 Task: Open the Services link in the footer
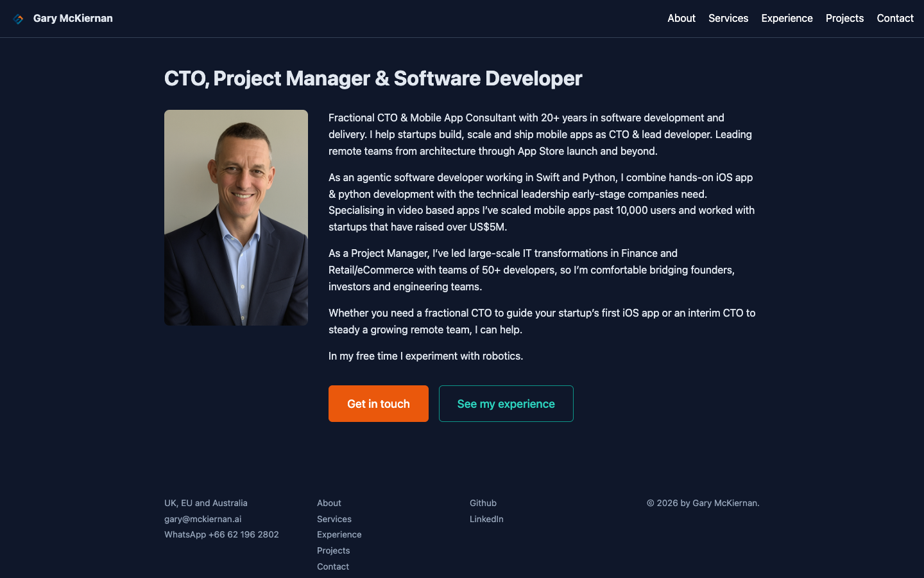(x=334, y=519)
